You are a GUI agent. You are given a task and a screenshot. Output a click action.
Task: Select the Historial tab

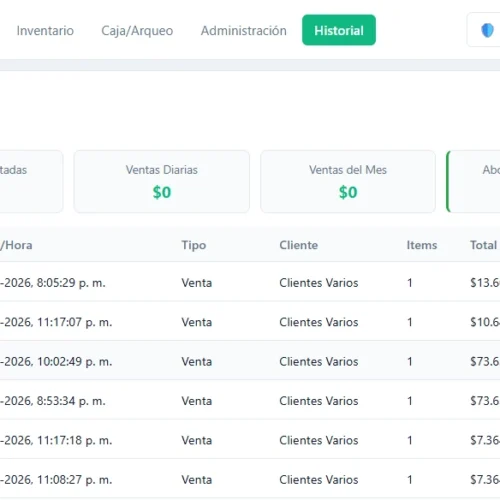pyautogui.click(x=339, y=30)
